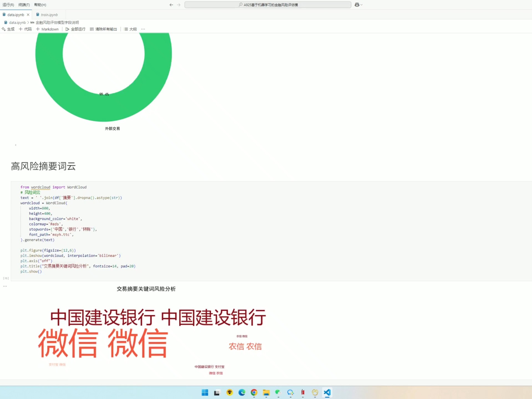
Task: Add a code cell with 代码
Action: coord(25,29)
